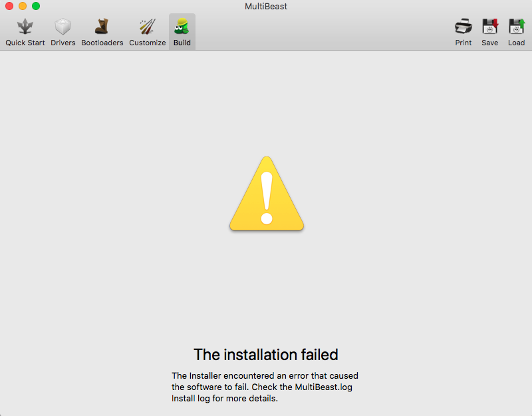Close the MultiBeast window
532x416 pixels.
9,6
